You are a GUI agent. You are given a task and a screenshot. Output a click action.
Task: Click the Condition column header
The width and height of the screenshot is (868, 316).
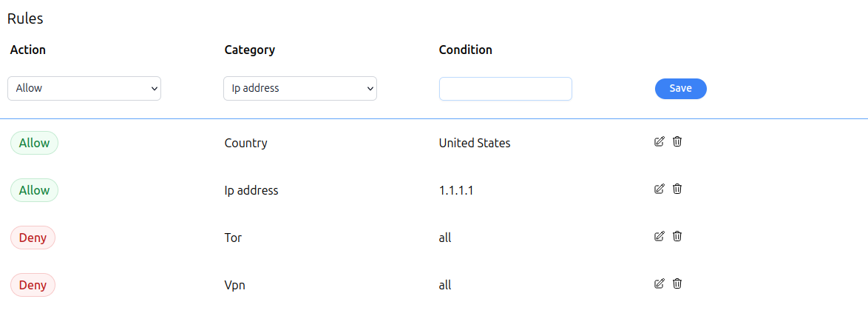[x=466, y=50]
